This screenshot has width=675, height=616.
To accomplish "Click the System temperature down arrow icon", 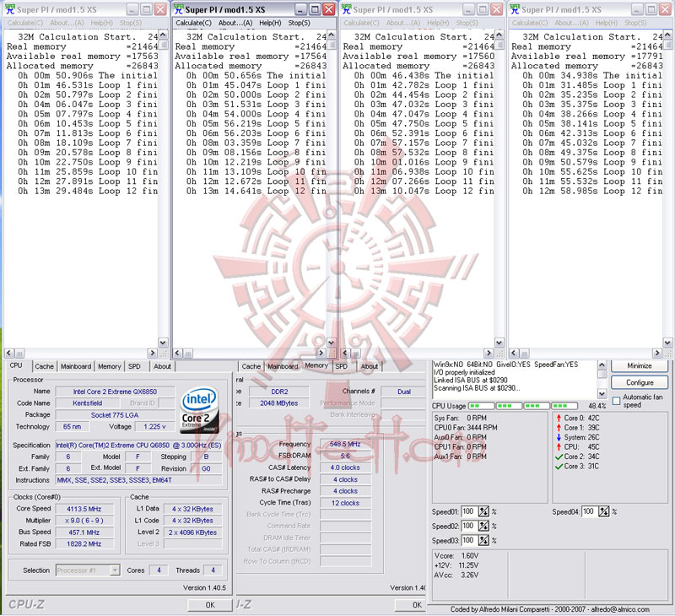I will 559,437.
